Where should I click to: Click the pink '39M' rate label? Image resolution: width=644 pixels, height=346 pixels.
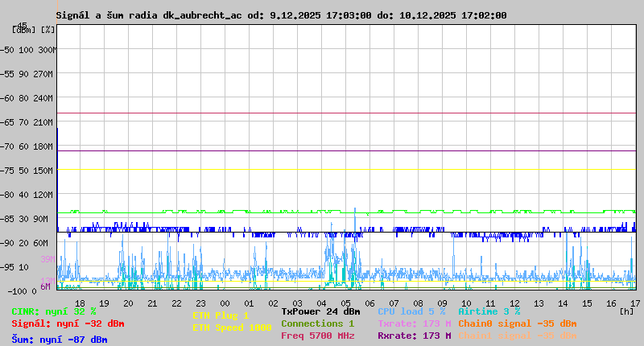(47, 259)
